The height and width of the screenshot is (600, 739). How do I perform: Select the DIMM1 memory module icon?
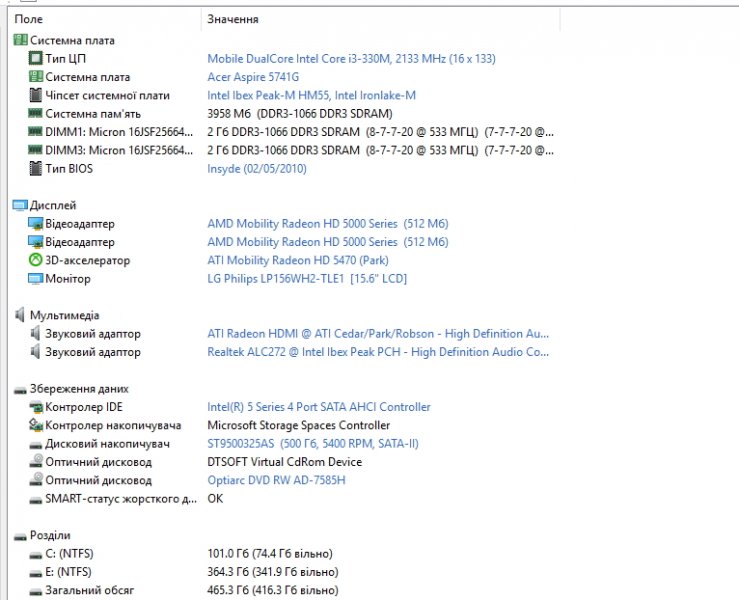[x=36, y=132]
